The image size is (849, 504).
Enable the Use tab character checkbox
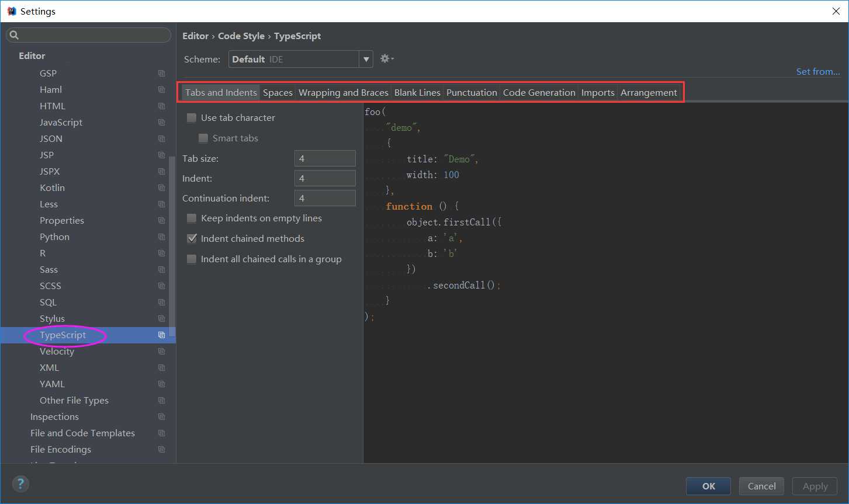click(192, 118)
